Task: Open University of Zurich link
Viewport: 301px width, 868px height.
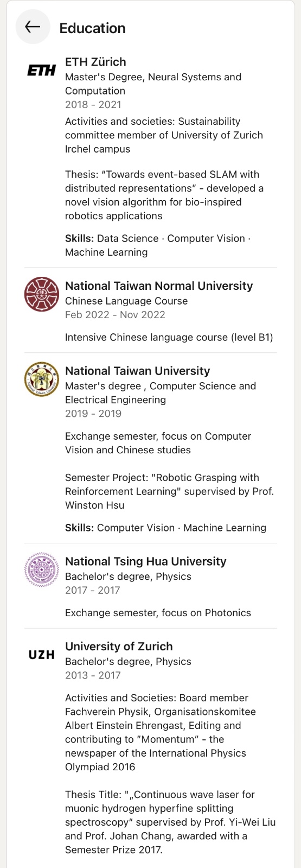Action: point(119,647)
